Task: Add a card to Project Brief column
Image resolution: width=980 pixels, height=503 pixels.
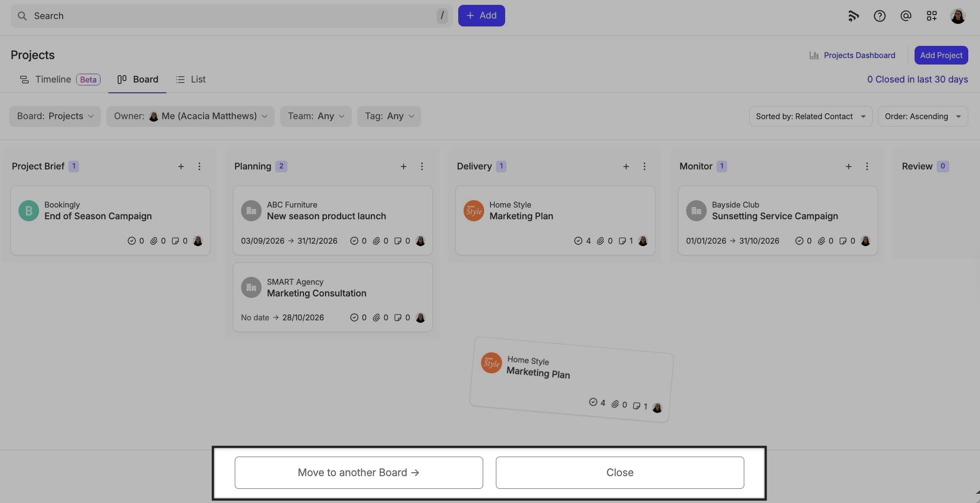Action: [181, 167]
